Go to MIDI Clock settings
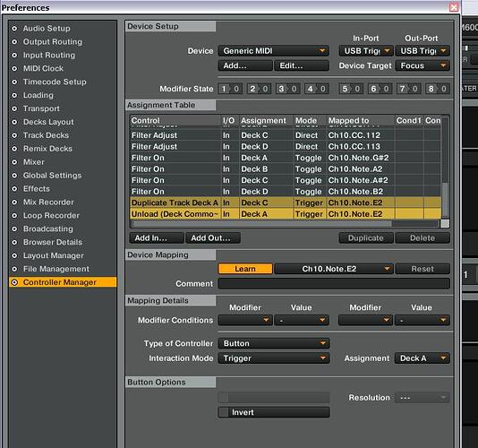Screen dimensions: 478x448 coord(43,68)
